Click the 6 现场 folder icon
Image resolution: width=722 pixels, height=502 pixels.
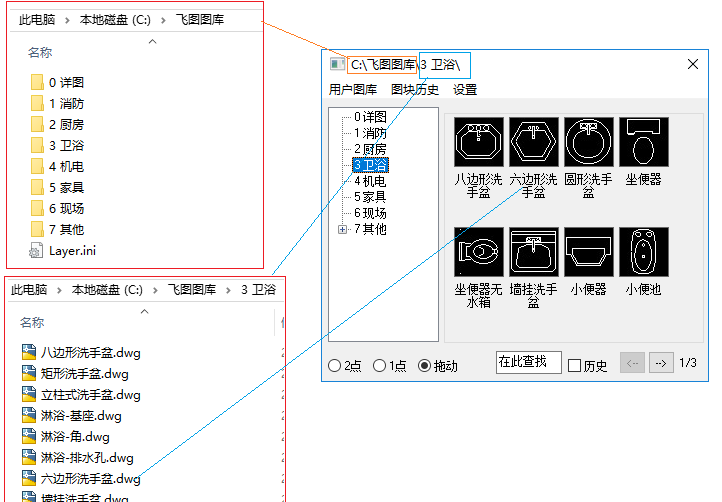click(x=37, y=209)
